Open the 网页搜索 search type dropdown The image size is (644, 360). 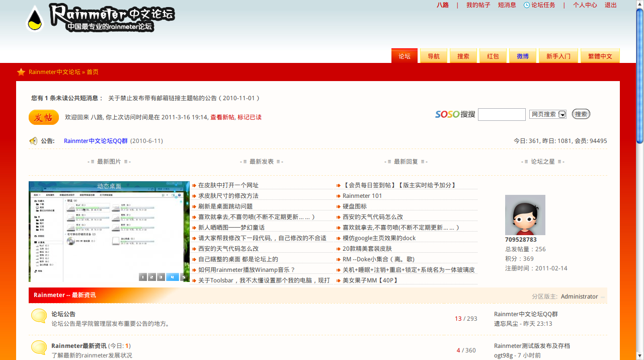pos(562,114)
